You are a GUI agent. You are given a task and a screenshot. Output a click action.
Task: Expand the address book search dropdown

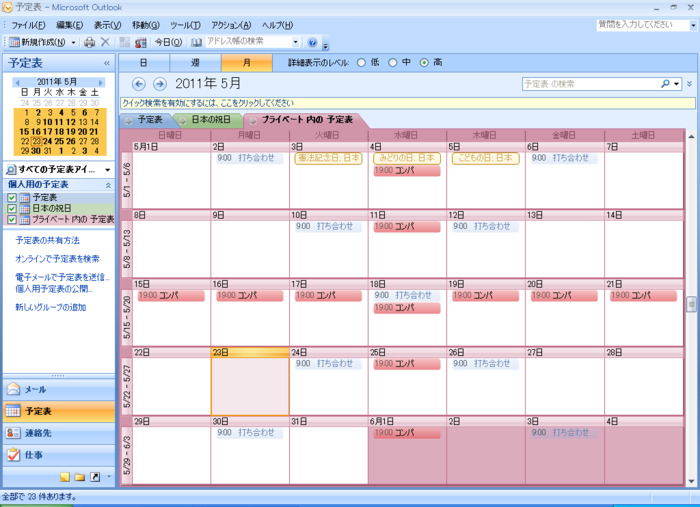(296, 42)
